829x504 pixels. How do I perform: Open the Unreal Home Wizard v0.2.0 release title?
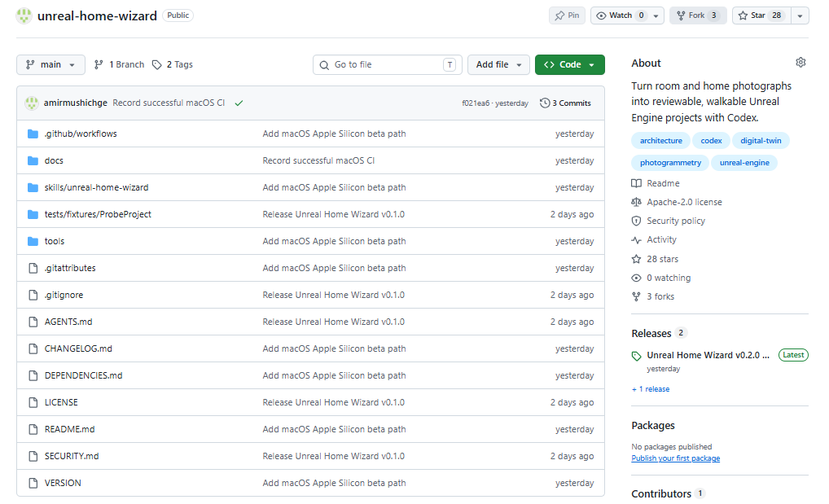pyautogui.click(x=708, y=355)
